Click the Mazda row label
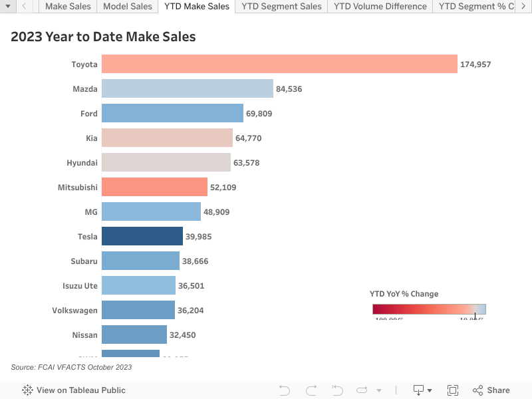The width and height of the screenshot is (532, 399). (85, 89)
